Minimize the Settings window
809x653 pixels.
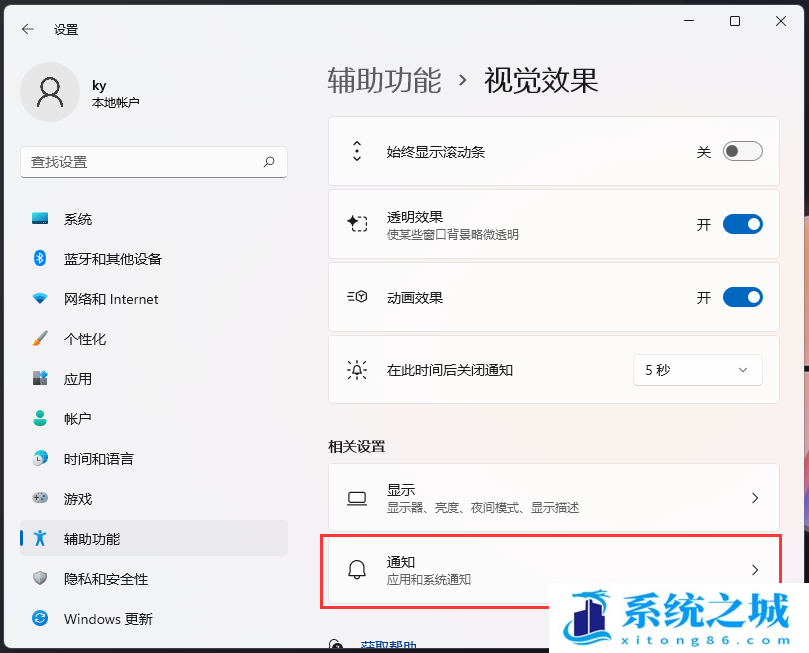(689, 21)
